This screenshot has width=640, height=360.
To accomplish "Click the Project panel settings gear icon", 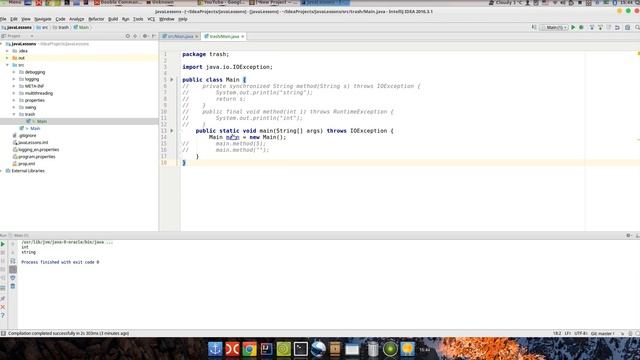I will click(144, 36).
